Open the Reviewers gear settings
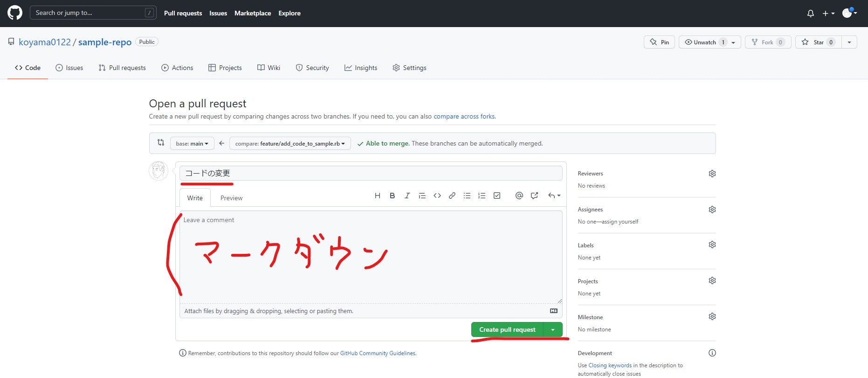Screen dimensions: 868x378 tap(712, 174)
